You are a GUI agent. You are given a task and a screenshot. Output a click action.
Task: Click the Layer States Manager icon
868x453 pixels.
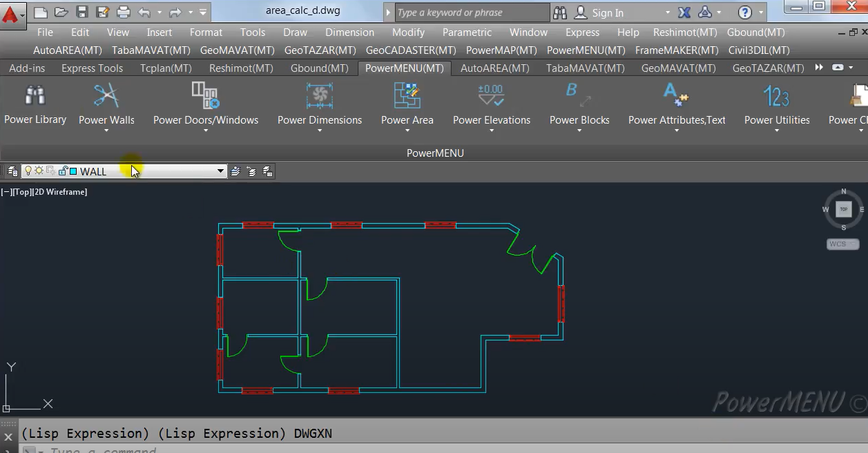tap(267, 171)
